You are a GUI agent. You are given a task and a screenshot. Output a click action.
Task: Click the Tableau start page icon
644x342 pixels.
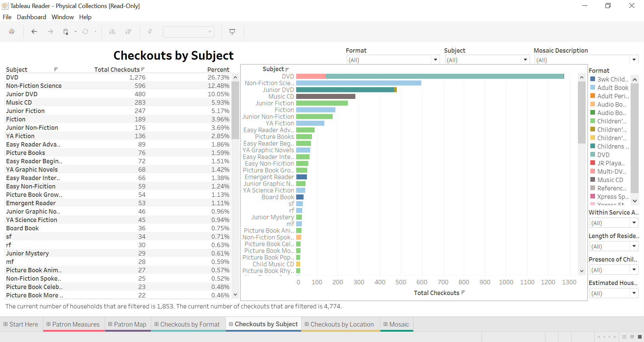click(x=12, y=32)
